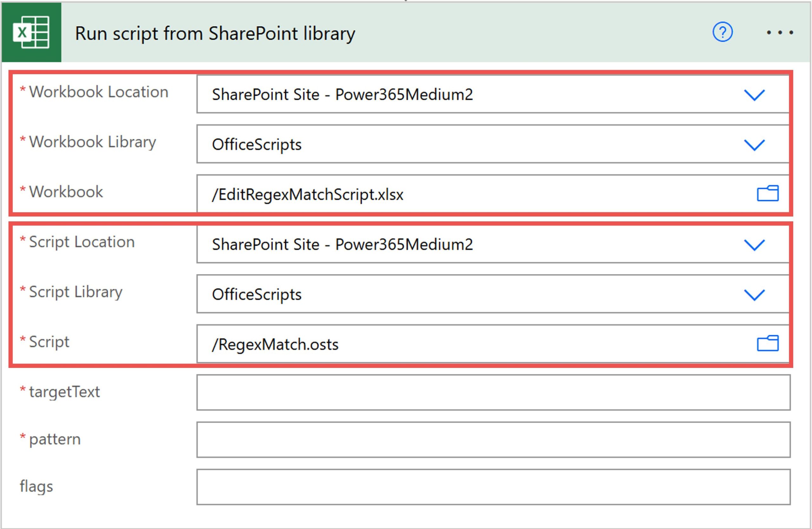
Task: Select Workbook Library OfficeScripts value
Action: pos(257,145)
